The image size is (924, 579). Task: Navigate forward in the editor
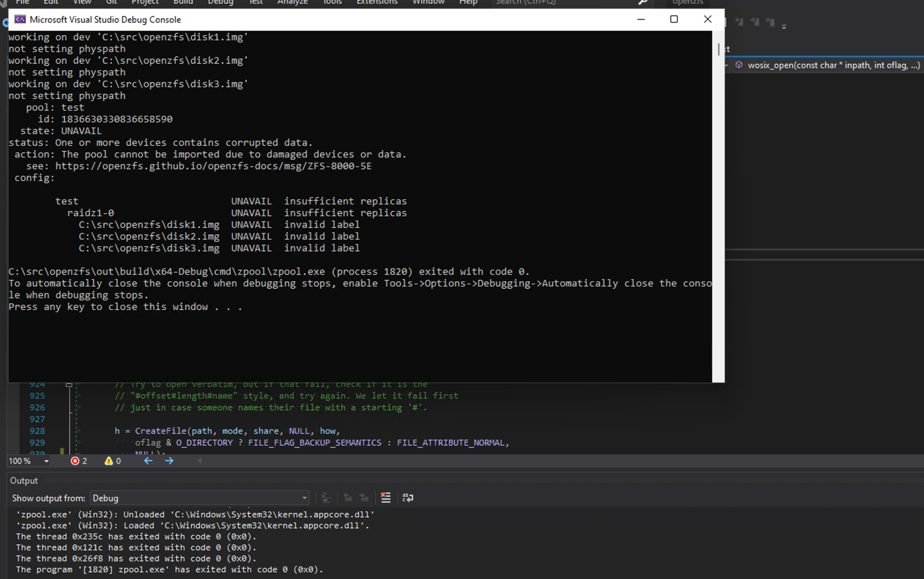pos(169,461)
